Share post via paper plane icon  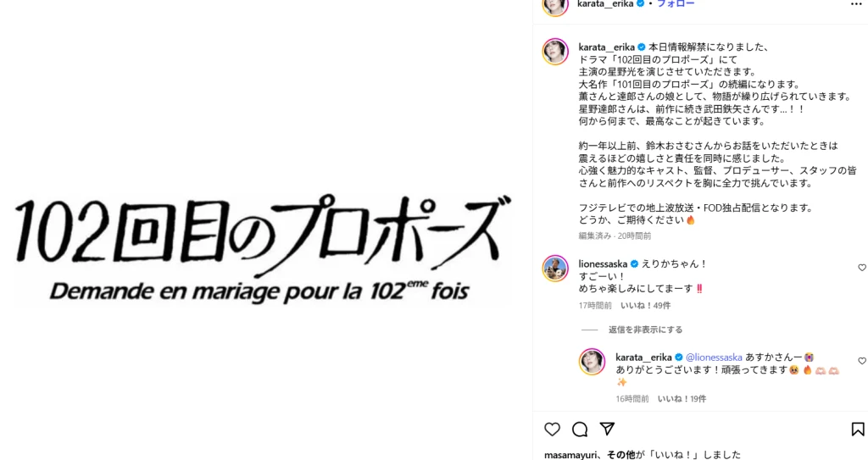click(607, 429)
